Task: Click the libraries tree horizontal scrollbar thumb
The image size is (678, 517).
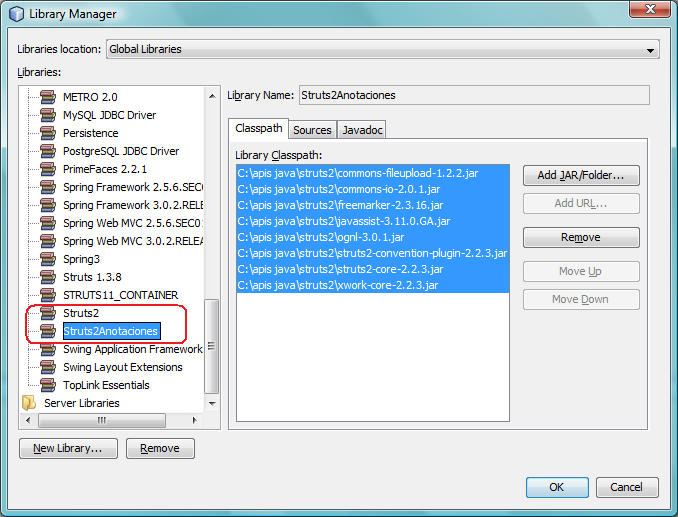Action: (102, 420)
